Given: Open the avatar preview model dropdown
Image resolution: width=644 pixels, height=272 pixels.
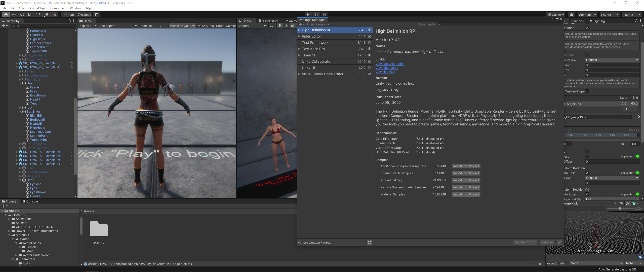Looking at the screenshot, I should point(635,203).
